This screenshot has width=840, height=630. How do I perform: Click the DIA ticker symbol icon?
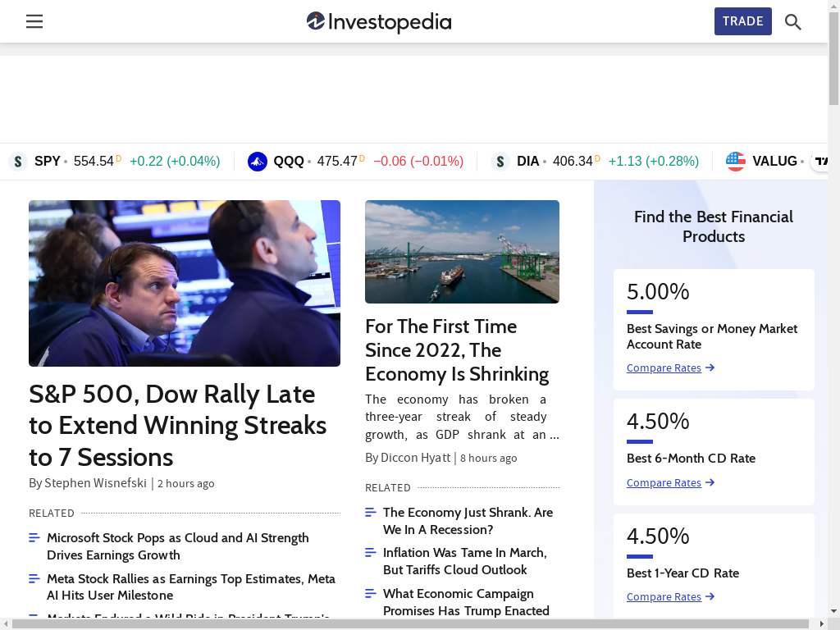click(500, 162)
